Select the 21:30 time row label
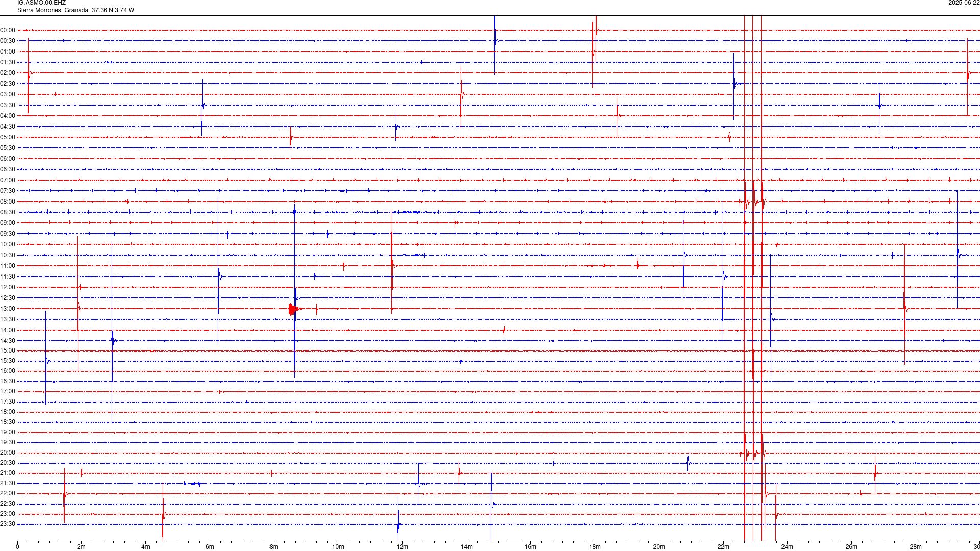980x551 pixels. (8, 483)
